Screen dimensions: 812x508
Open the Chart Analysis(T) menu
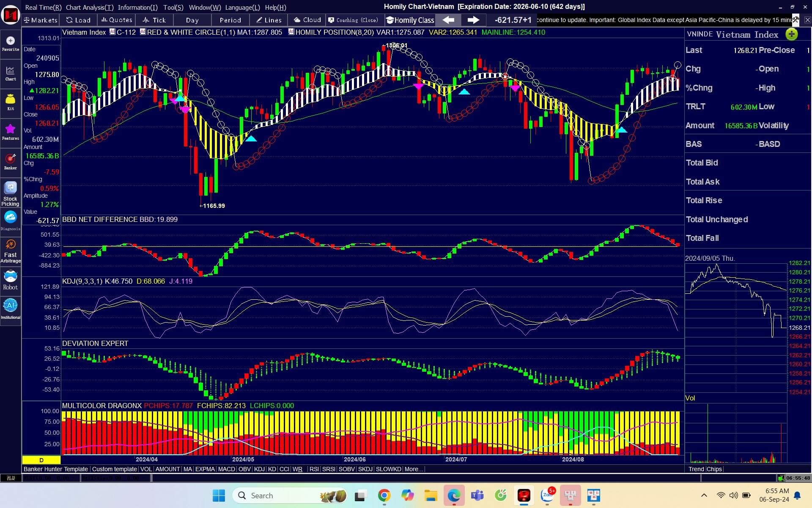[90, 7]
